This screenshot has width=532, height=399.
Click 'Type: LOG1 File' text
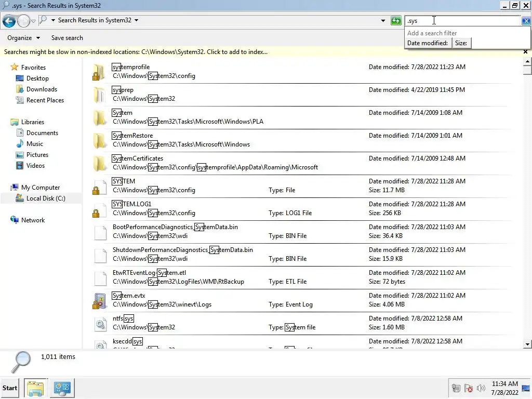[290, 213]
